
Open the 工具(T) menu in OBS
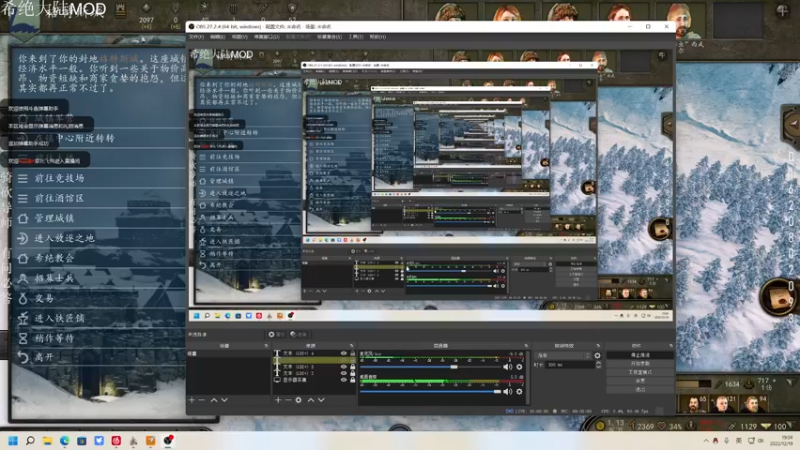coord(356,37)
